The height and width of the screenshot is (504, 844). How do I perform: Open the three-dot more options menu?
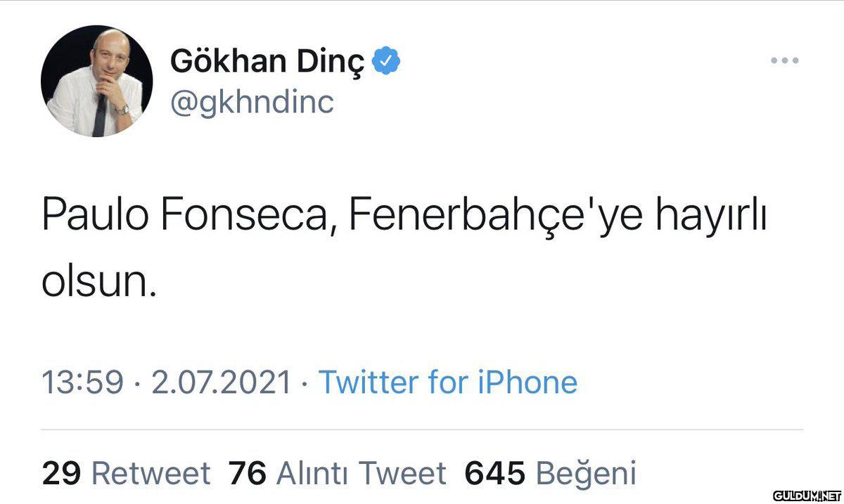785,61
